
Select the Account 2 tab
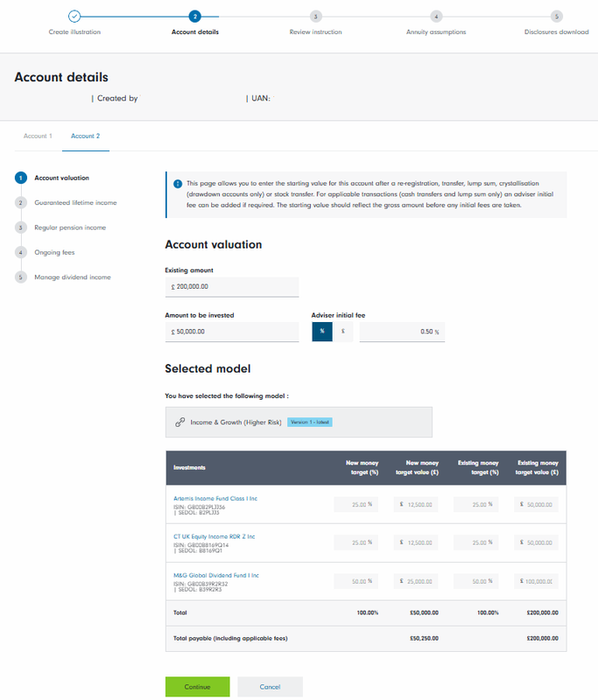pyautogui.click(x=85, y=136)
